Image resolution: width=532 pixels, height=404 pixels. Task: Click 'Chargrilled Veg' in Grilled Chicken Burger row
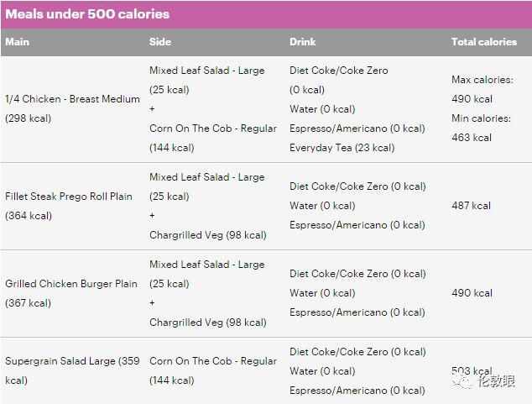pos(207,323)
